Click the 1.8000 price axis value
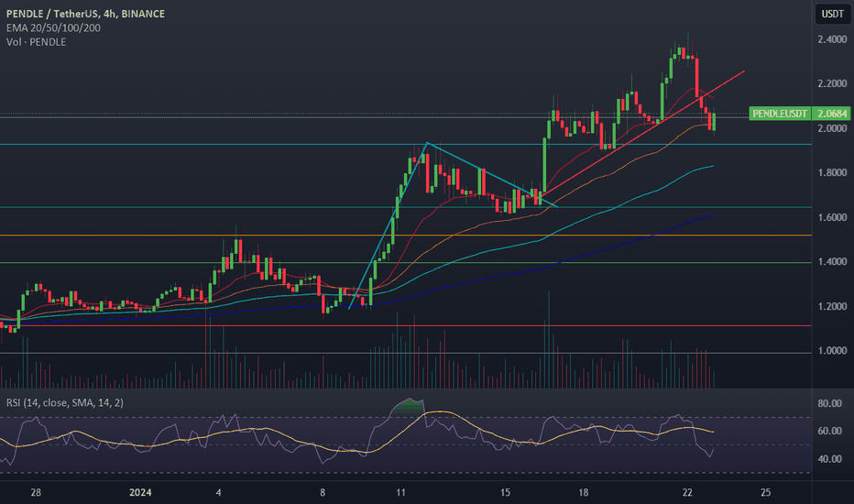Viewport: 854px width, 504px height. 832,172
